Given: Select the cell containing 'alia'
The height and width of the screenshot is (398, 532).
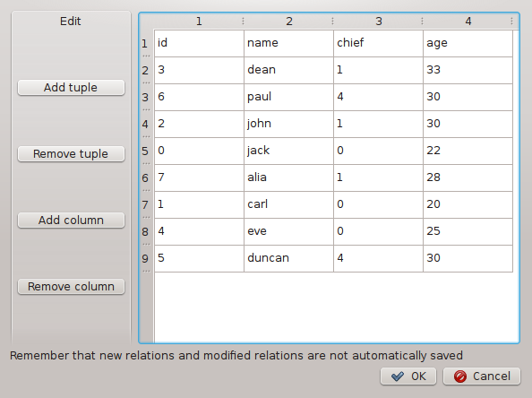Looking at the screenshot, I should pos(288,178).
